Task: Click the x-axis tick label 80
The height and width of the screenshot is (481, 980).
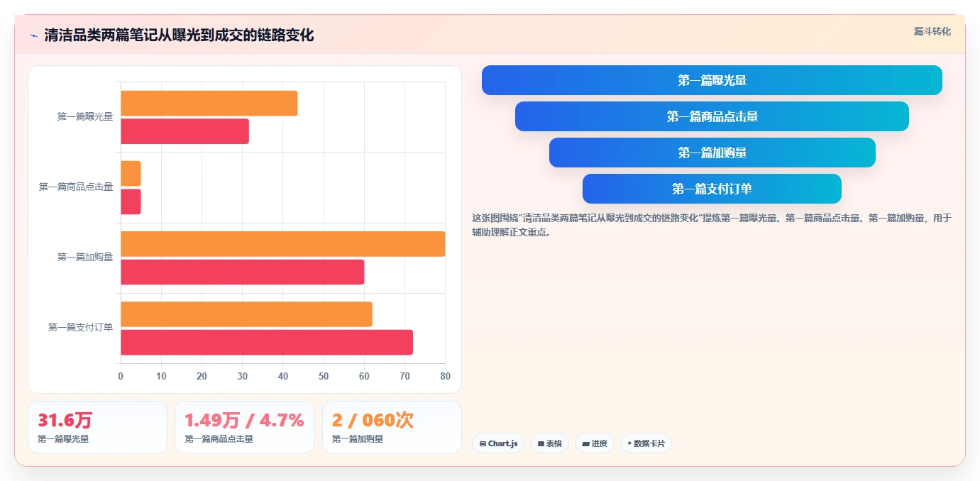Action: tap(445, 376)
